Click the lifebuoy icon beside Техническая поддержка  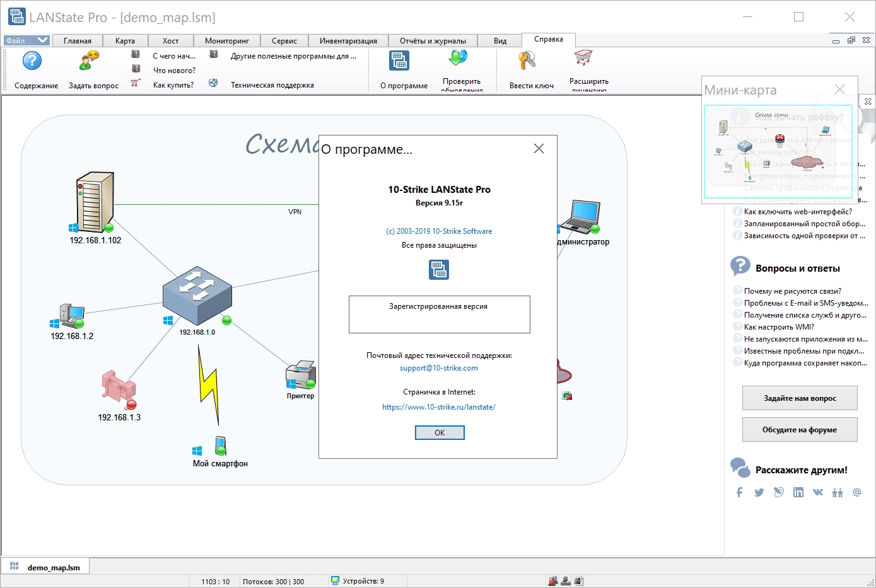click(213, 83)
